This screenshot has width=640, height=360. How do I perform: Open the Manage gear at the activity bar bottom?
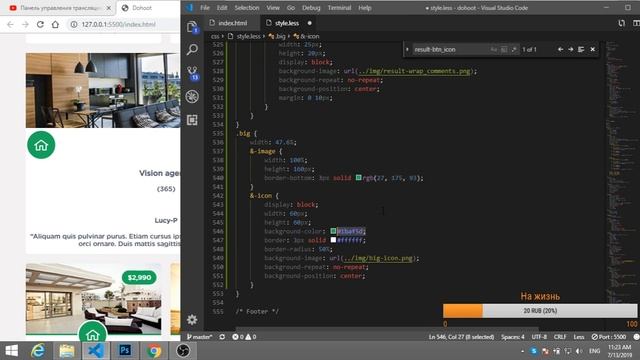point(192,320)
